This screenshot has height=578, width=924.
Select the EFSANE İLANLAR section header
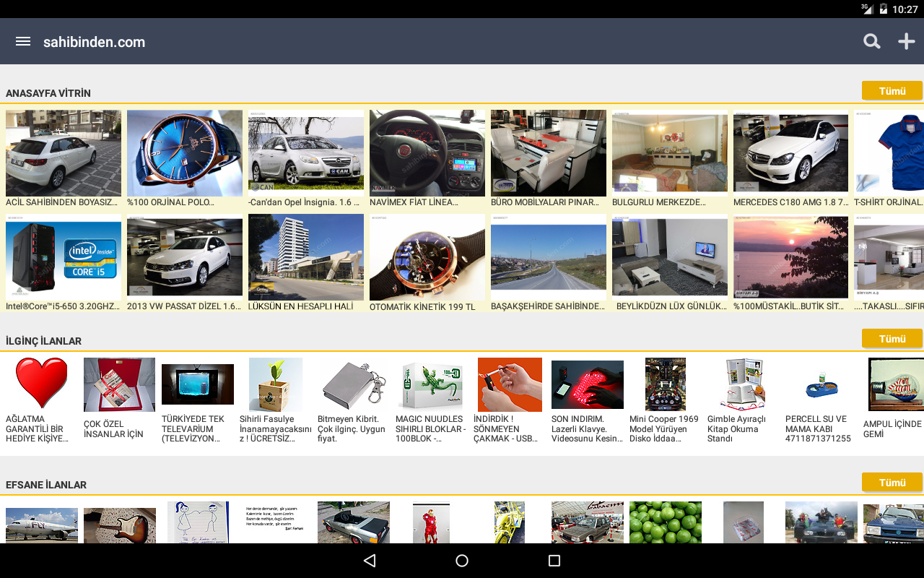pos(46,485)
